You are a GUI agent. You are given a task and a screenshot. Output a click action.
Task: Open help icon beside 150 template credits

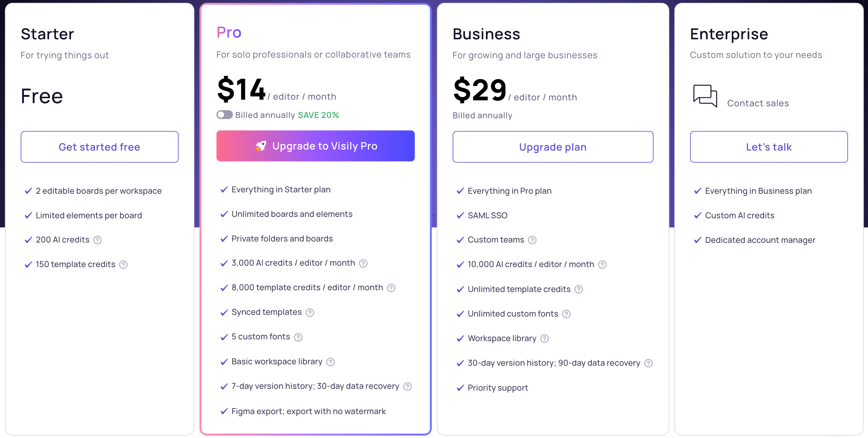123,265
